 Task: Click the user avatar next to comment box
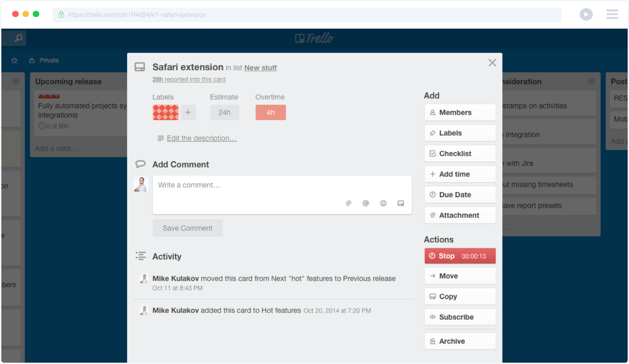tap(141, 184)
